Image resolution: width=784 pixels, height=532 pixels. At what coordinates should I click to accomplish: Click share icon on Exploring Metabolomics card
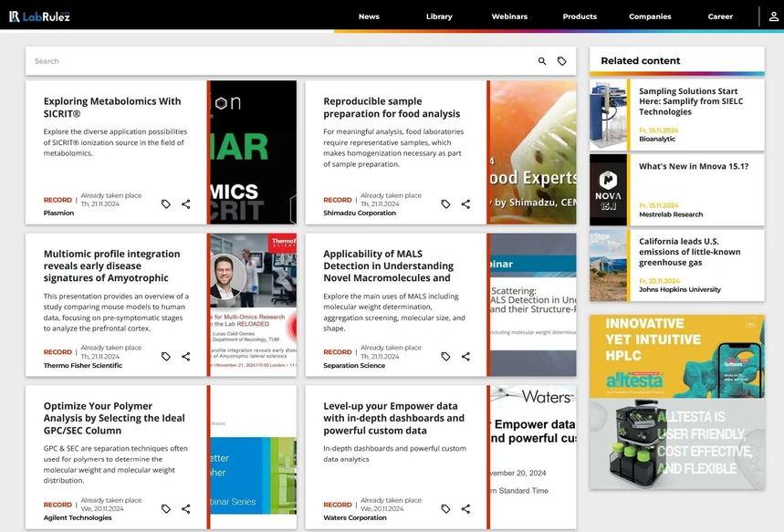point(186,204)
